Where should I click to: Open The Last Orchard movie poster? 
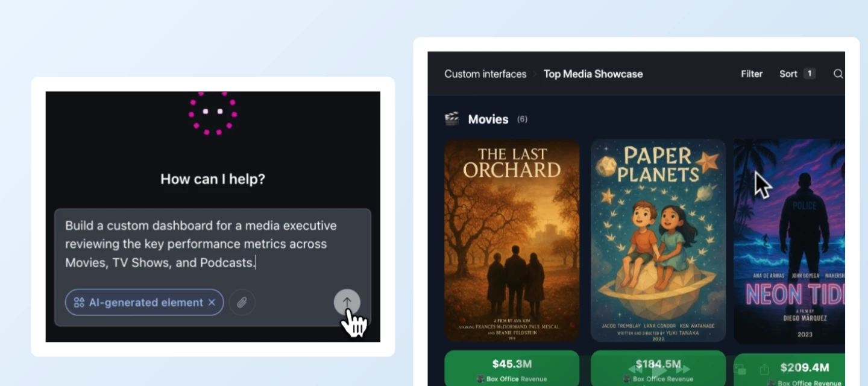[512, 241]
